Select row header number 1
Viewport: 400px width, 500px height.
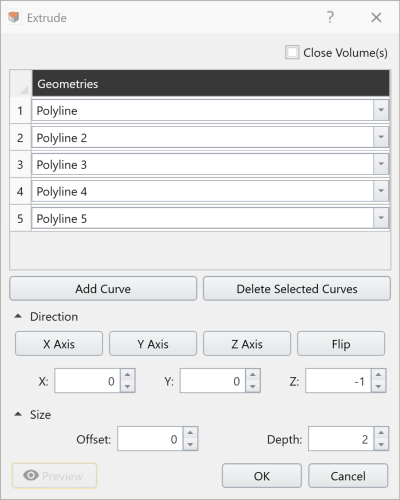coord(20,111)
